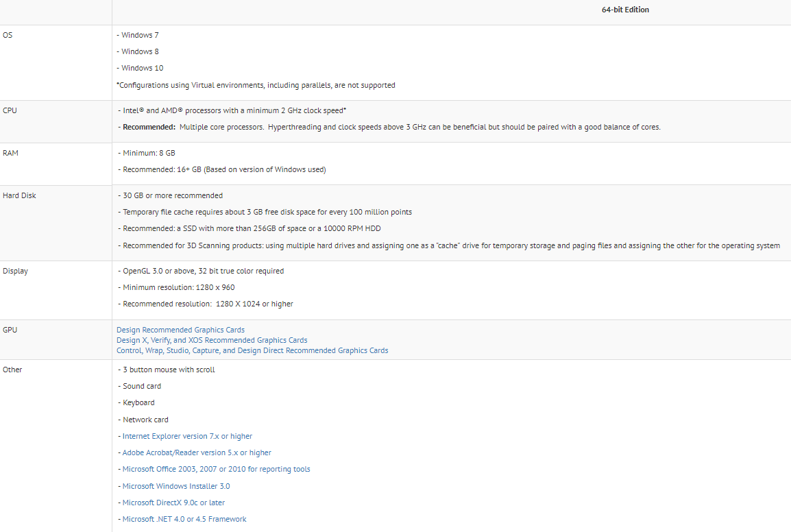Click the CPU row label
Image resolution: width=791 pixels, height=532 pixels.
point(10,110)
